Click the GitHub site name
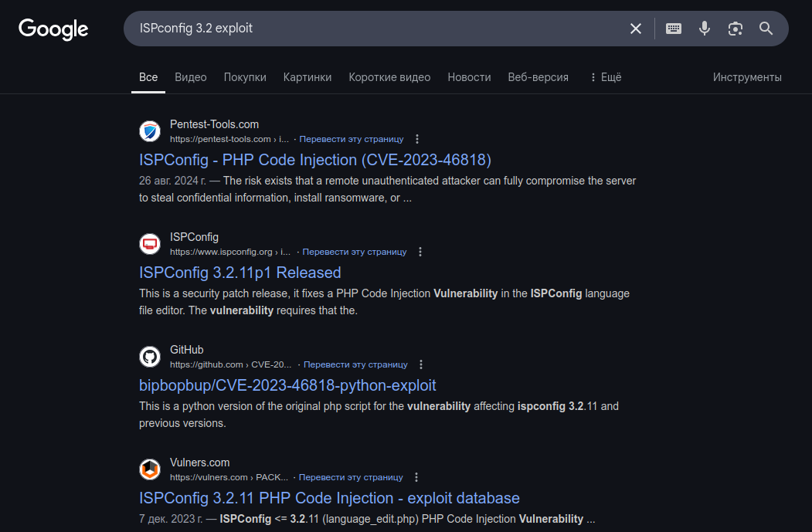 coord(186,351)
